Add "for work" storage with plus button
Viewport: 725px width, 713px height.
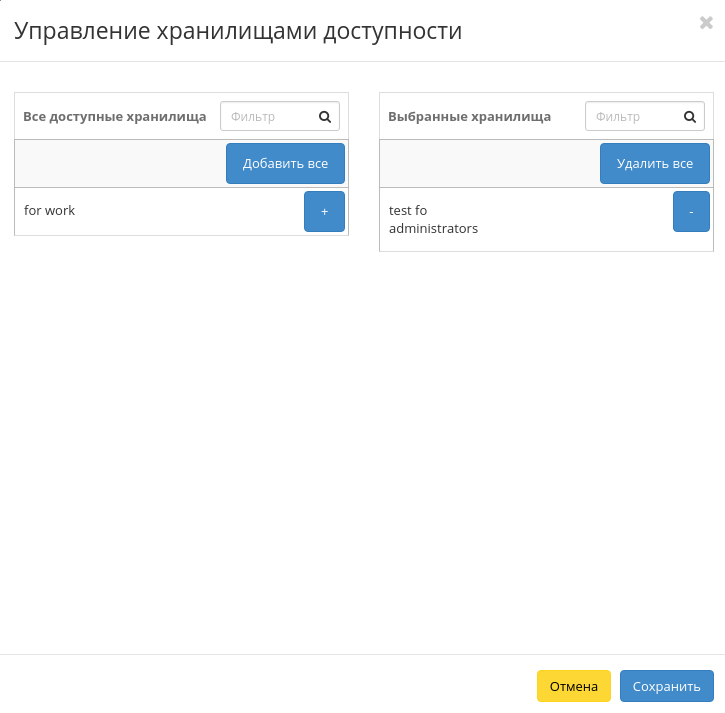324,212
